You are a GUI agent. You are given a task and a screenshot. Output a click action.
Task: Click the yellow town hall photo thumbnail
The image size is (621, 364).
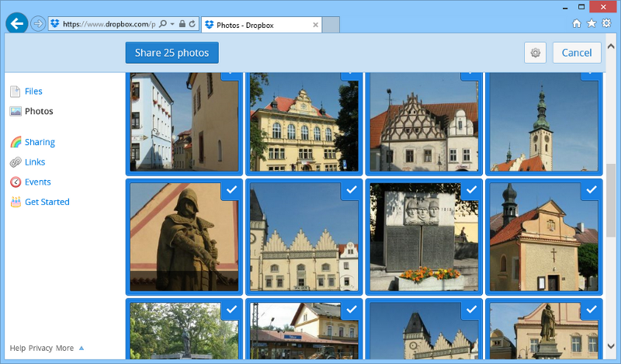pos(304,124)
